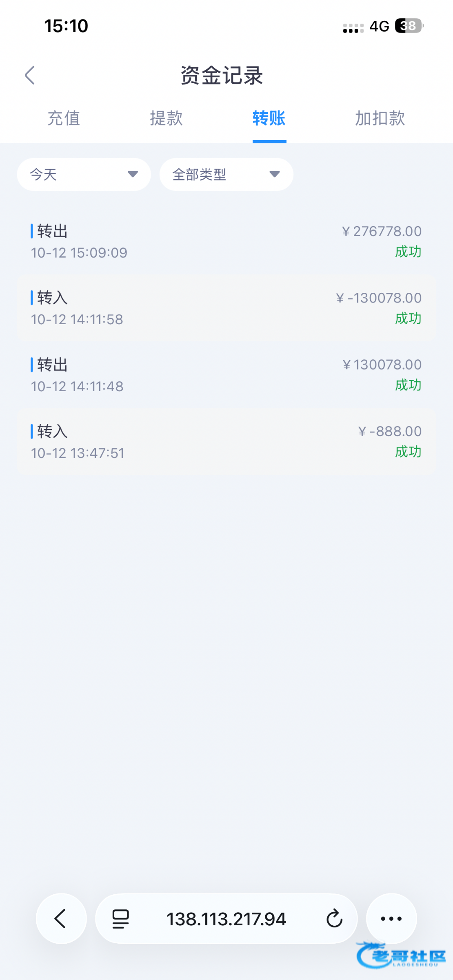Open the browser three-dots menu
The image size is (453, 980).
coord(391,919)
